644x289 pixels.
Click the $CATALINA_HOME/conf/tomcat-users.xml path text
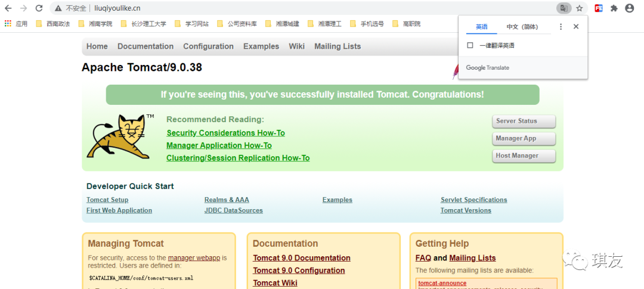pyautogui.click(x=141, y=278)
